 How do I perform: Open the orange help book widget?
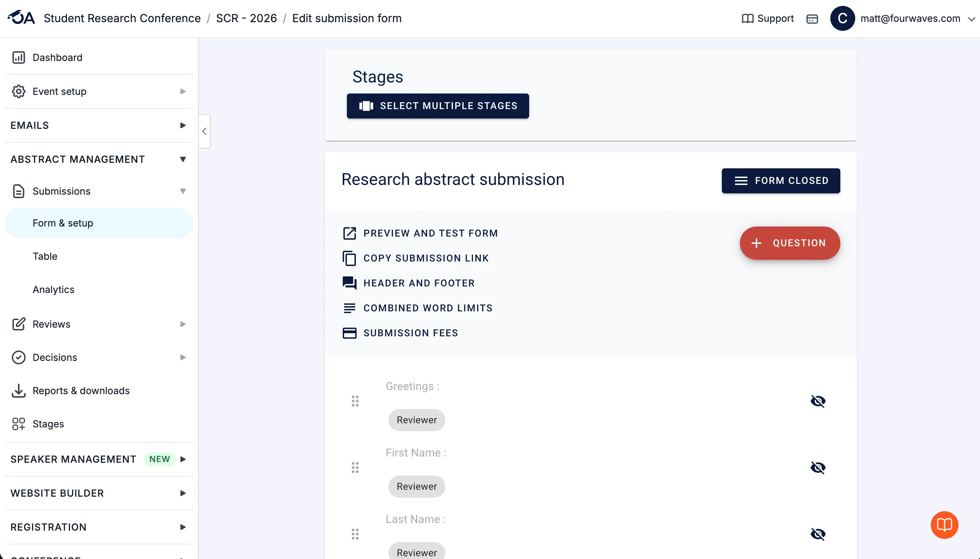point(944,525)
